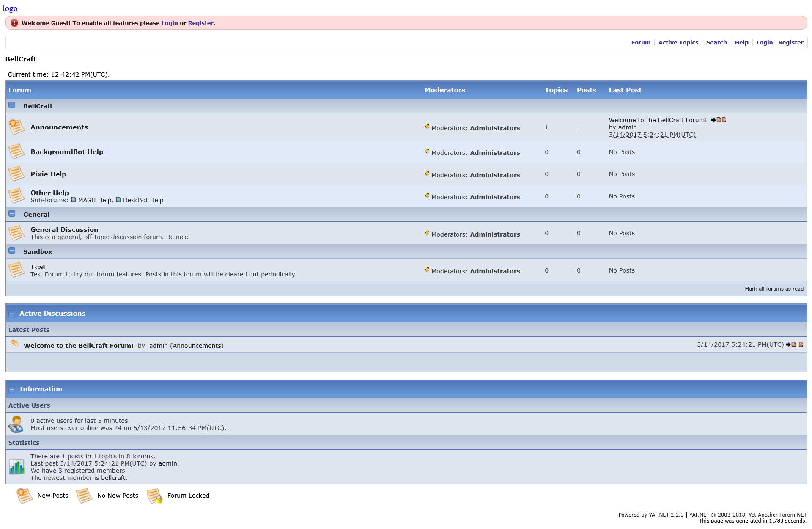Click the go-to-last-post arrow icon in the Announcements row
Viewport: 812px width, 529px height.
713,120
